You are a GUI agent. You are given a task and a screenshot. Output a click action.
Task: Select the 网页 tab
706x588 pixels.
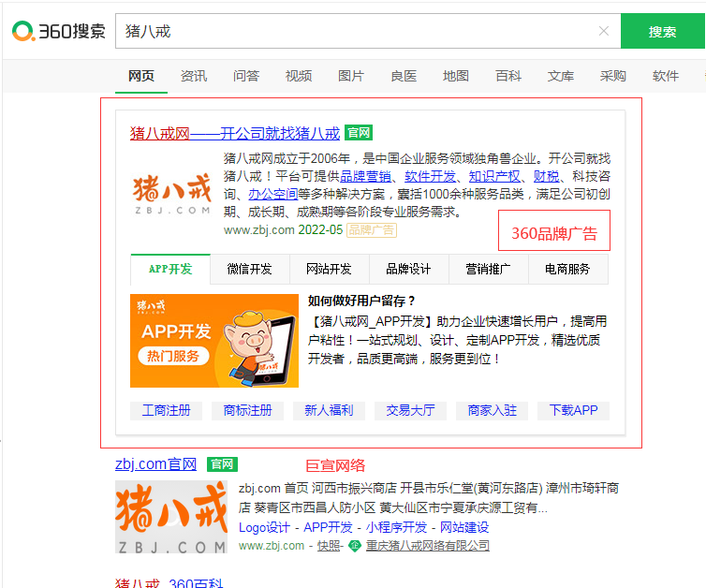pos(141,76)
